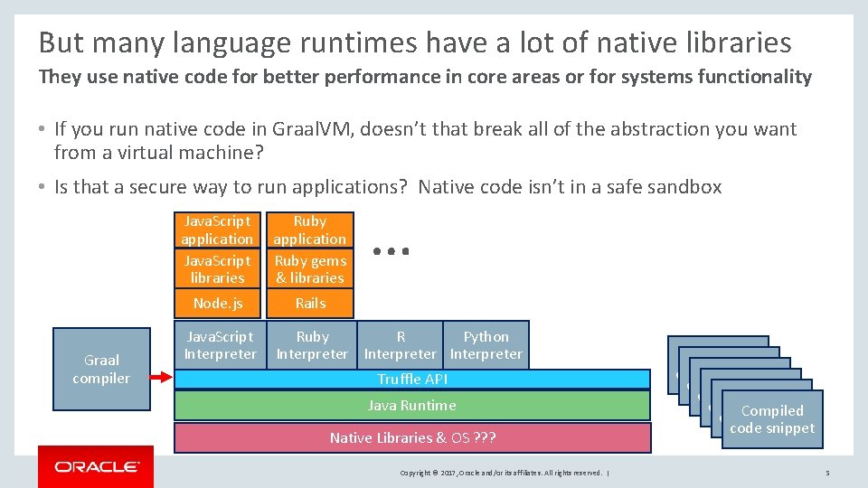Click the Graal compiler box
Image resolution: width=868 pixels, height=488 pixels.
click(x=101, y=369)
